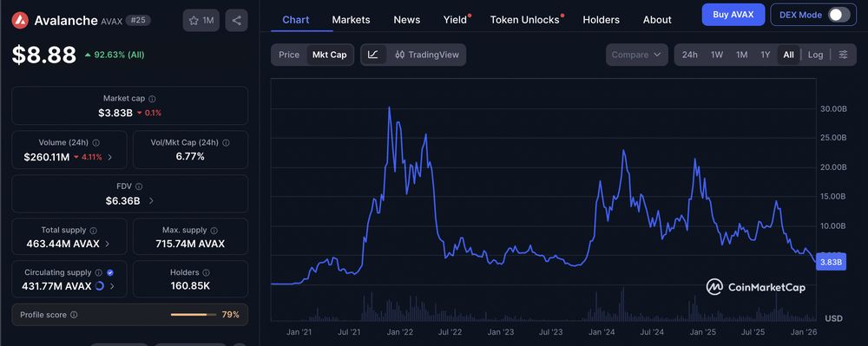Click the Total supply info icon
Viewport: 868px width, 346px height.
pos(93,230)
